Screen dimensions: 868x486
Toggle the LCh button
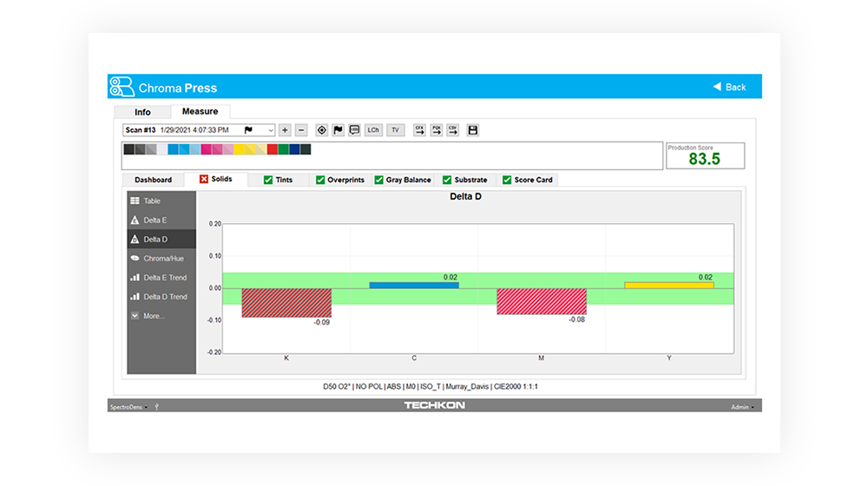pyautogui.click(x=373, y=130)
